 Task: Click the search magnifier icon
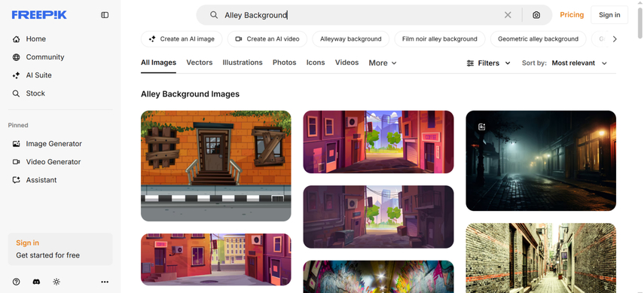(x=214, y=15)
